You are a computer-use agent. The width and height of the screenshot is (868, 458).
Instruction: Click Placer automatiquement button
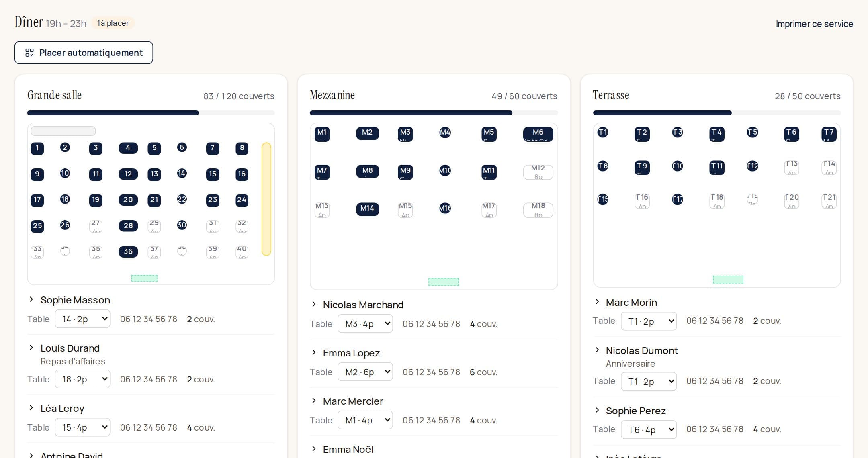(x=84, y=53)
